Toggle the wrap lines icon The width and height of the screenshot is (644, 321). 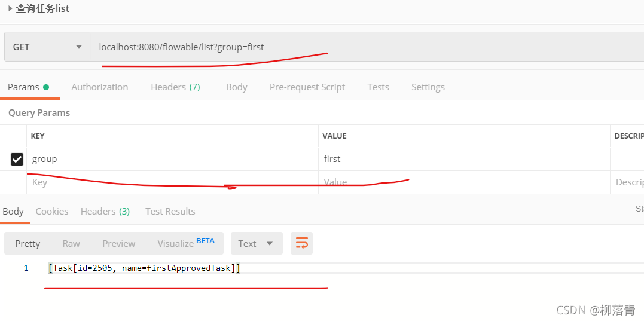301,243
